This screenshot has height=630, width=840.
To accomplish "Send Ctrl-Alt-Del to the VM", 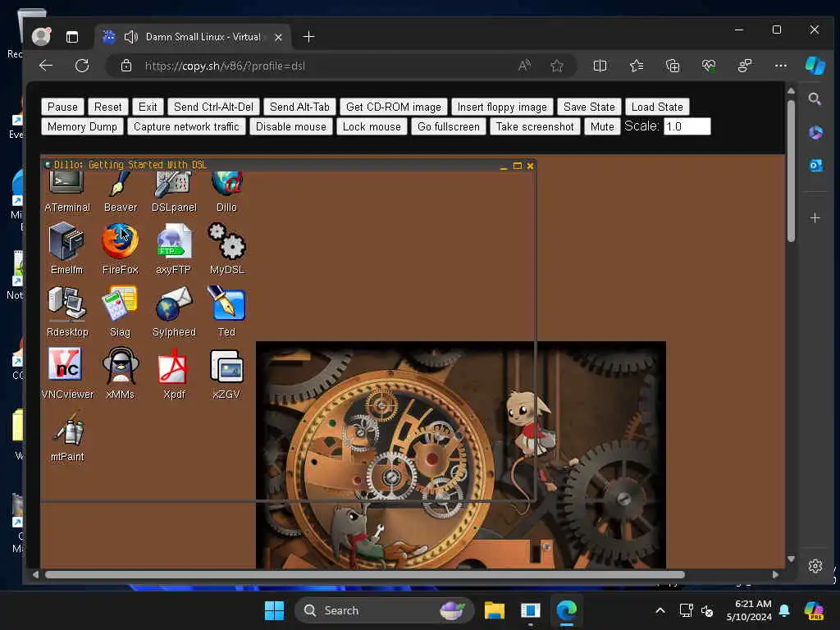I will 214,107.
